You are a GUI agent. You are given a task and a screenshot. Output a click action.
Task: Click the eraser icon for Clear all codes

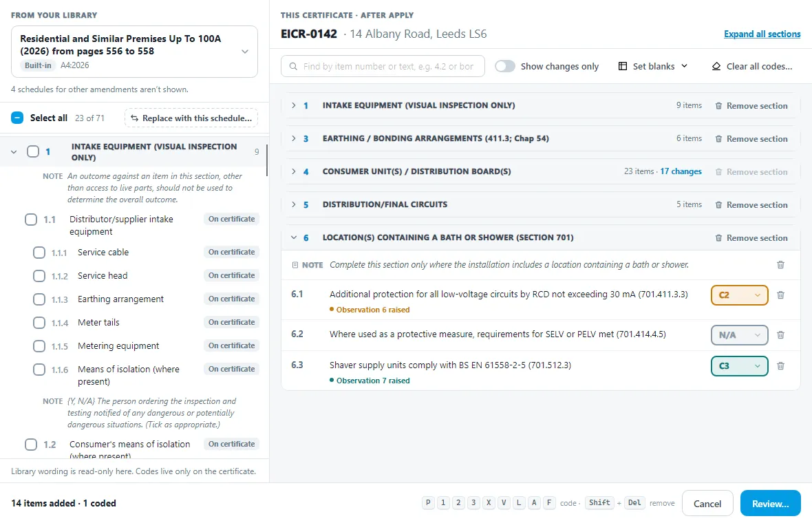pyautogui.click(x=716, y=66)
